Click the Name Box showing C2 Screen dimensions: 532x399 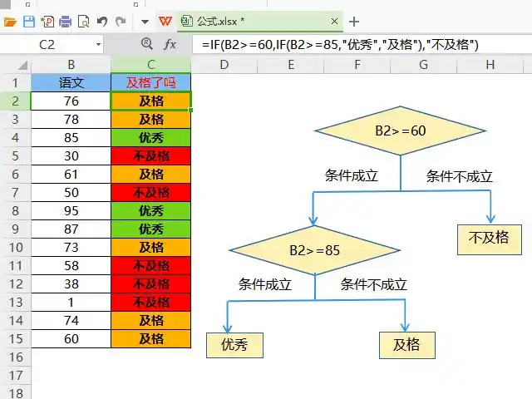47,44
